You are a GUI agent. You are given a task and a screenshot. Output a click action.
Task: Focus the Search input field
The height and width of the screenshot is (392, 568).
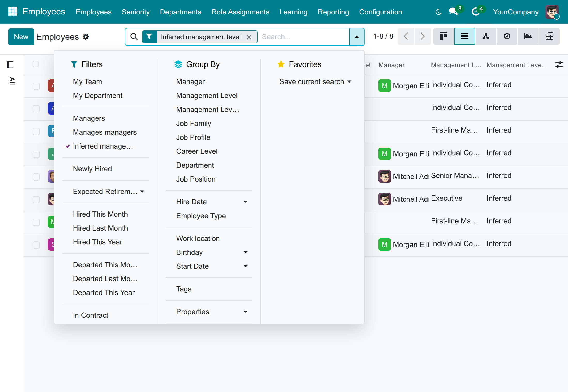point(305,37)
